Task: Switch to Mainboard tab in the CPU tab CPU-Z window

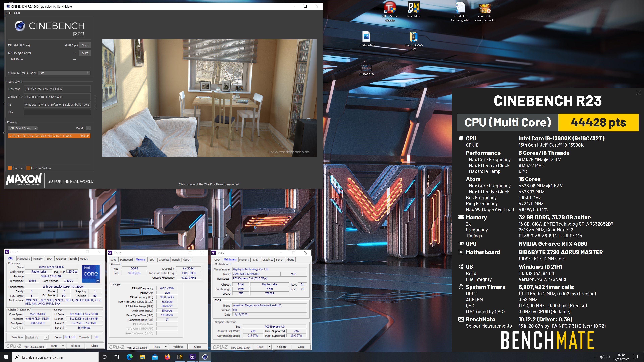Action: [x=23, y=259]
